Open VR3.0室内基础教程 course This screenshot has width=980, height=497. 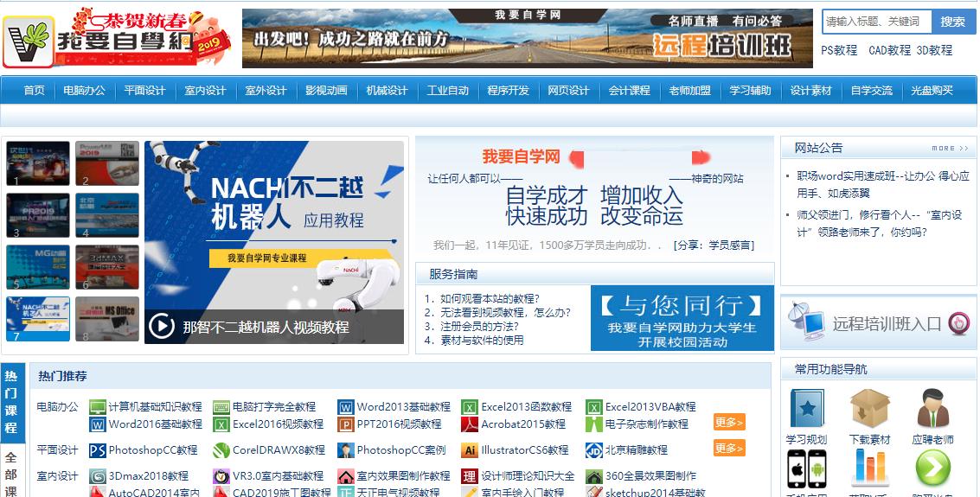pyautogui.click(x=279, y=476)
